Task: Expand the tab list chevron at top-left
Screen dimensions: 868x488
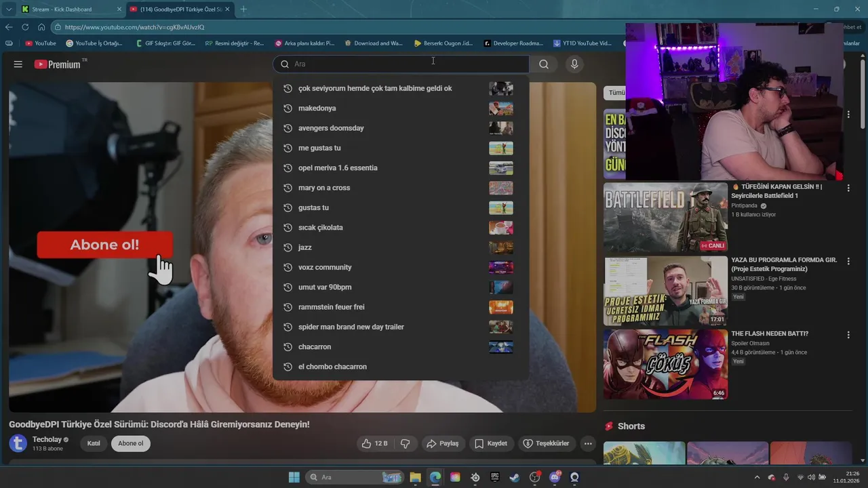Action: pyautogui.click(x=8, y=9)
